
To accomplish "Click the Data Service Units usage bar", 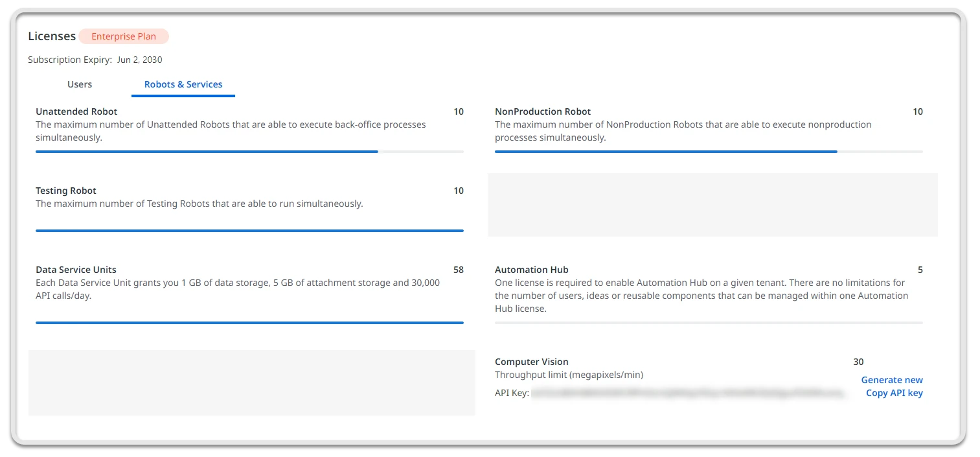I will pyautogui.click(x=249, y=322).
